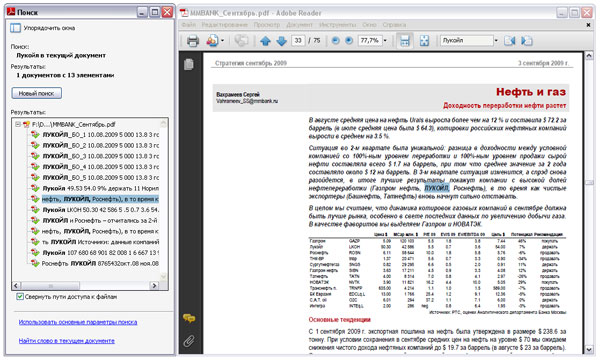The width and height of the screenshot is (600, 360).
Task: Click highlighted ЛУКОЙЛ word in document
Action: 436,188
